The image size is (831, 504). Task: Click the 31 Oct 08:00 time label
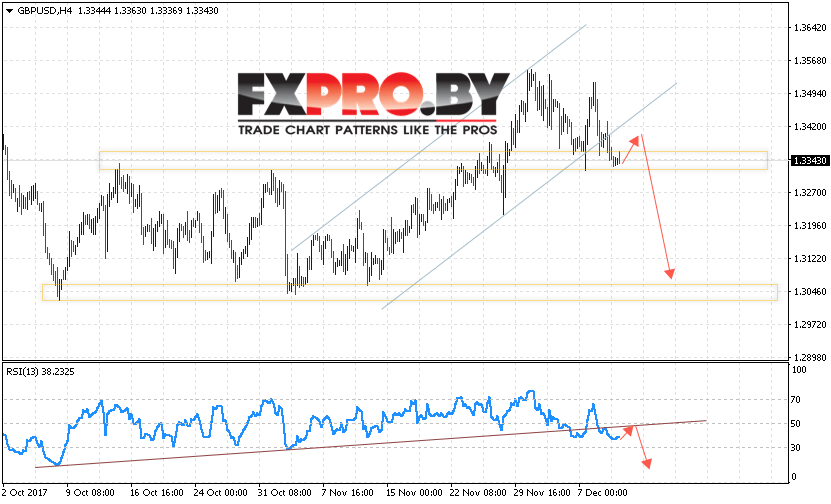click(x=285, y=493)
